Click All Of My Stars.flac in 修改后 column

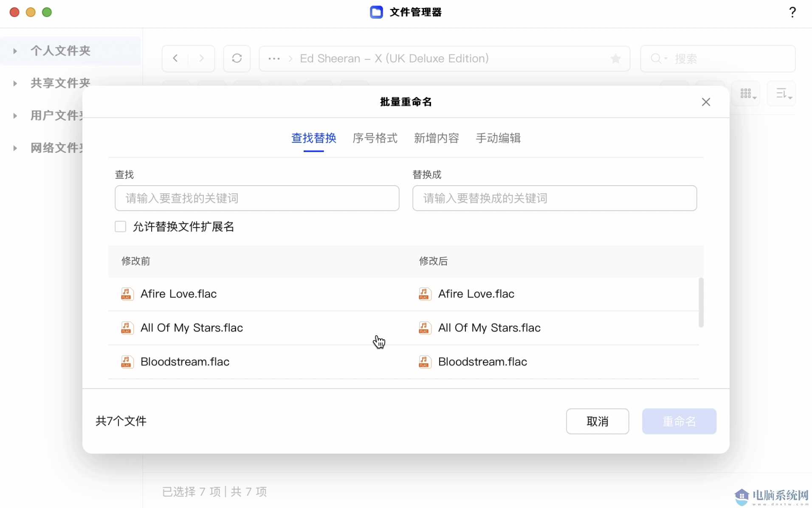489,327
